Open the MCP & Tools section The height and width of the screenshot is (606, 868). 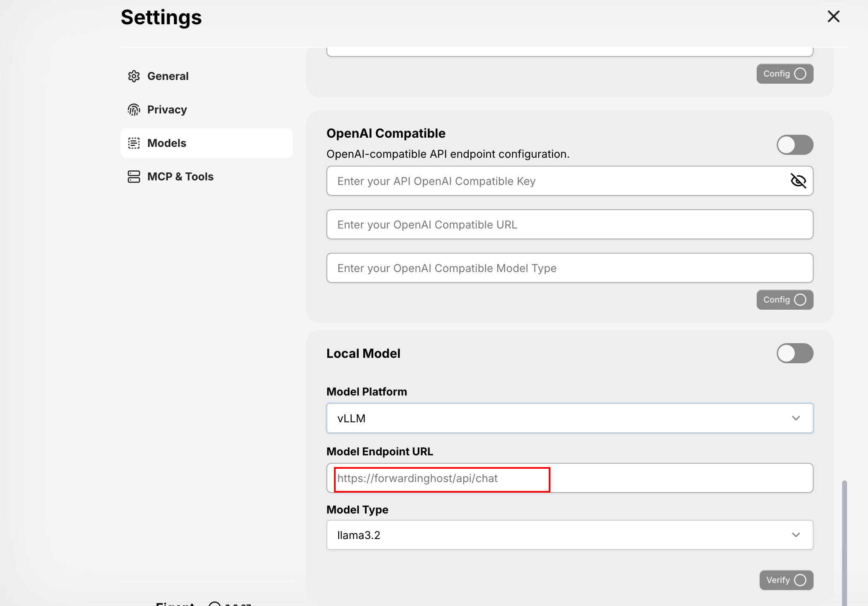point(206,177)
